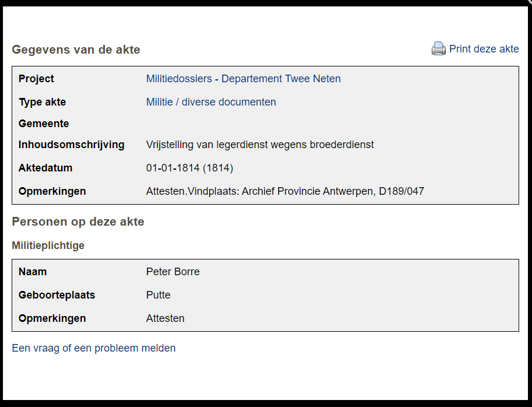Click the 'Gegevens van de akte' heading
This screenshot has height=407, width=532.
76,50
